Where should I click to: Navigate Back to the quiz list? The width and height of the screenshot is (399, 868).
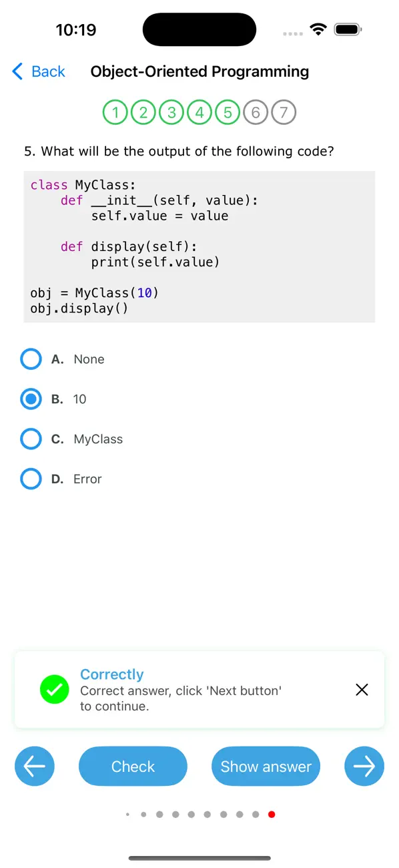38,71
